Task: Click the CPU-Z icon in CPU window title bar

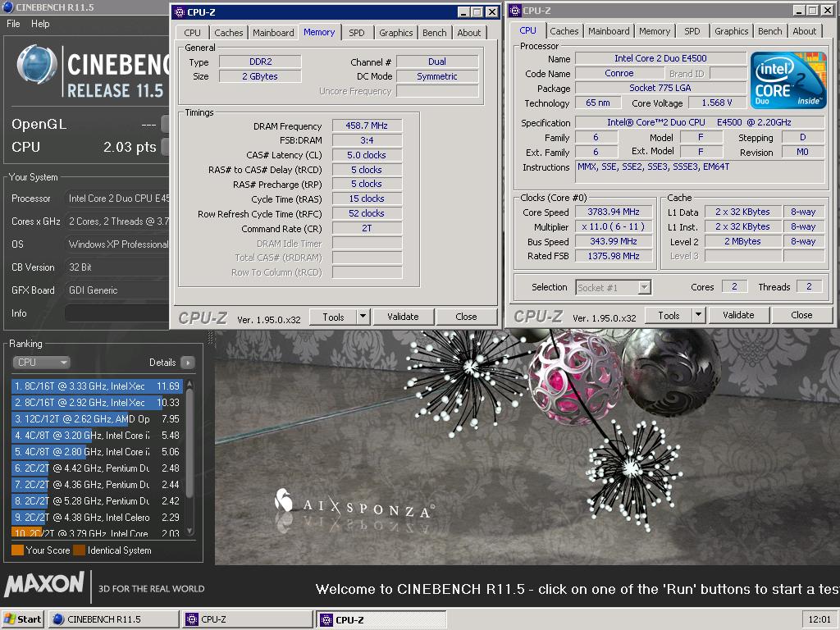Action: [515, 10]
